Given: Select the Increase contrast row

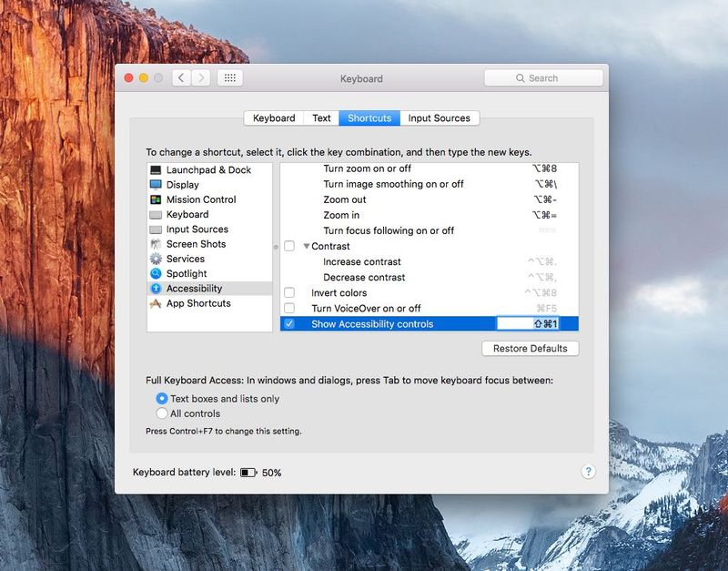Looking at the screenshot, I should coord(430,261).
